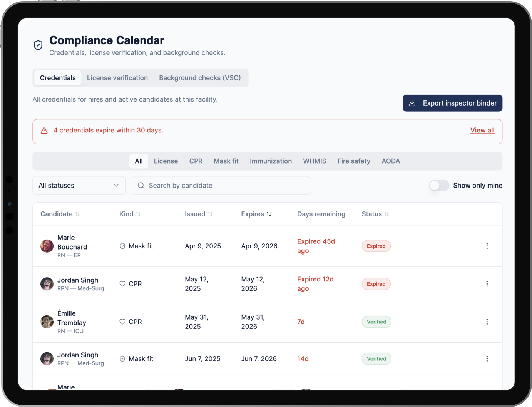532x407 pixels.
Task: Sort by Expires column arrows
Action: click(x=269, y=214)
